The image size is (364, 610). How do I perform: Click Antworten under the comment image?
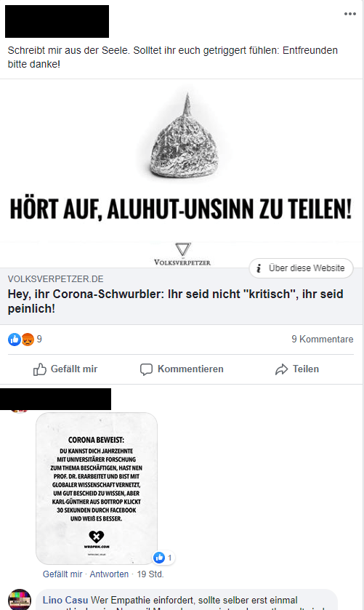[109, 574]
